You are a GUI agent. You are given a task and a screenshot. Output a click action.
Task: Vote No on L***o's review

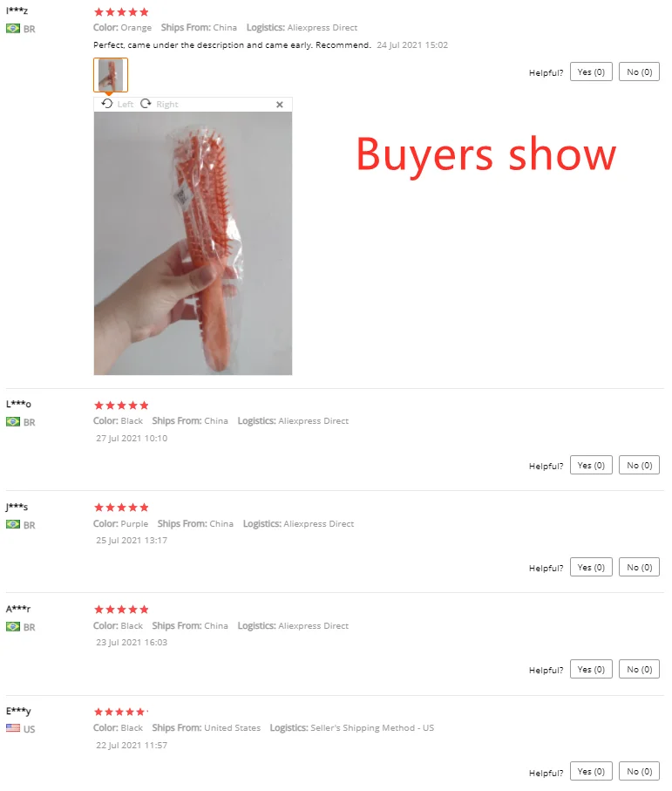pyautogui.click(x=639, y=465)
